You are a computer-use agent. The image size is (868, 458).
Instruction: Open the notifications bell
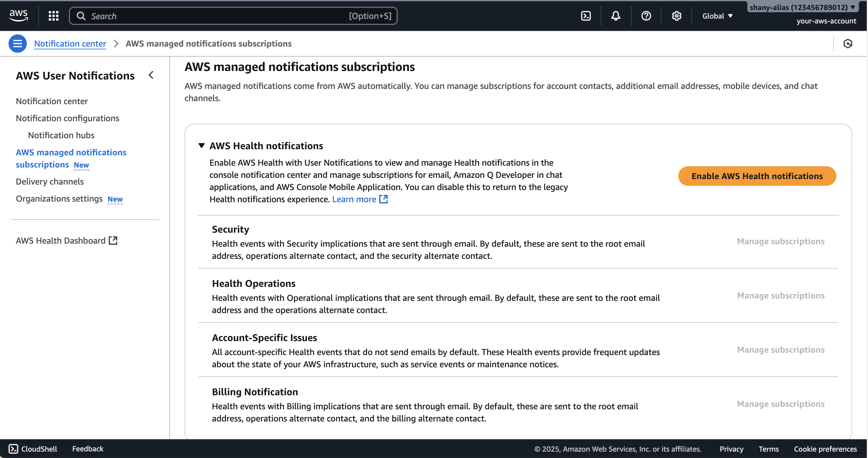(x=616, y=16)
